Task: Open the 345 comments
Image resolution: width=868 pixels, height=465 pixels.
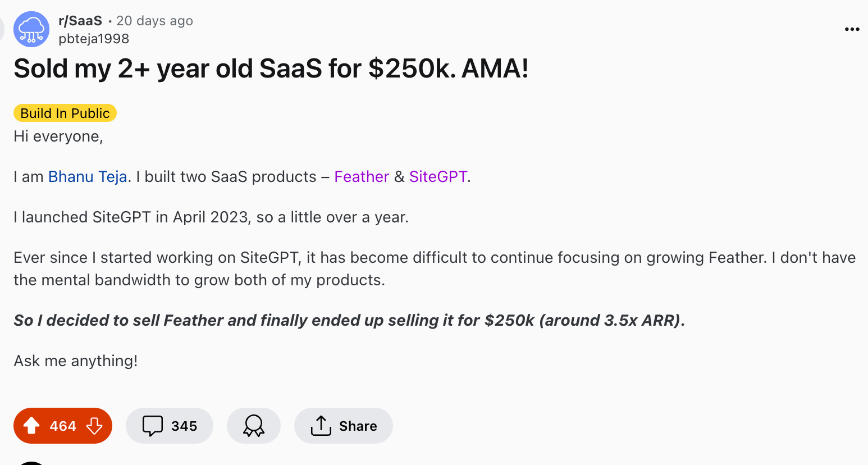Action: pyautogui.click(x=170, y=426)
